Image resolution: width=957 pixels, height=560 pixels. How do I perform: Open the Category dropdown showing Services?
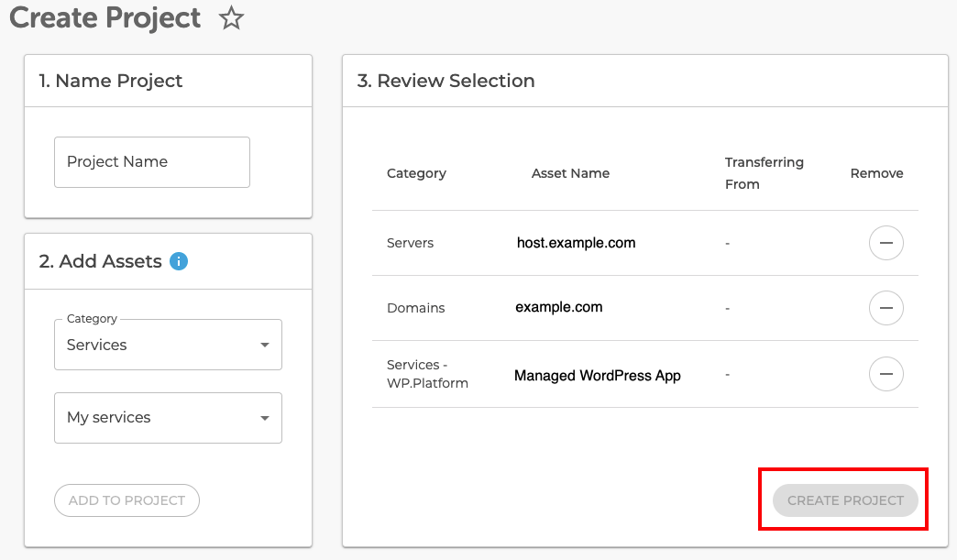[168, 345]
